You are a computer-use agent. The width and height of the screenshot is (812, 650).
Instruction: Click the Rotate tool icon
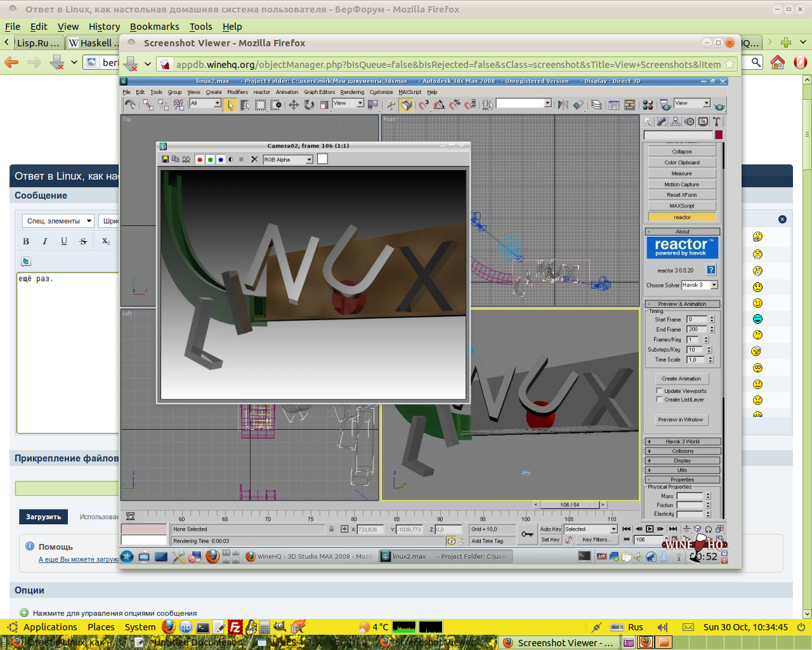click(x=309, y=105)
